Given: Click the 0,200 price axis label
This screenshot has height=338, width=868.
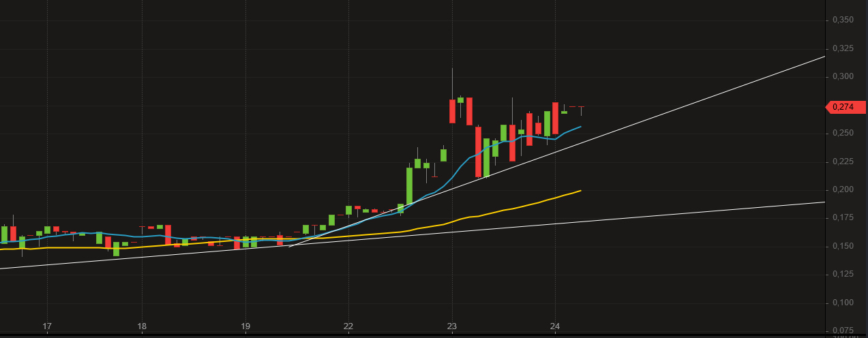Looking at the screenshot, I should point(843,189).
